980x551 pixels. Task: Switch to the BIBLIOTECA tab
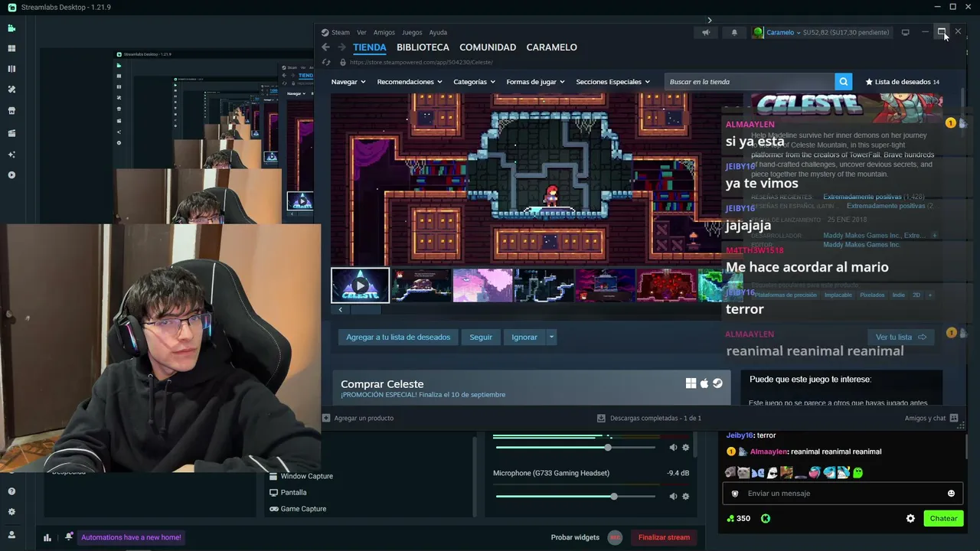(x=423, y=47)
